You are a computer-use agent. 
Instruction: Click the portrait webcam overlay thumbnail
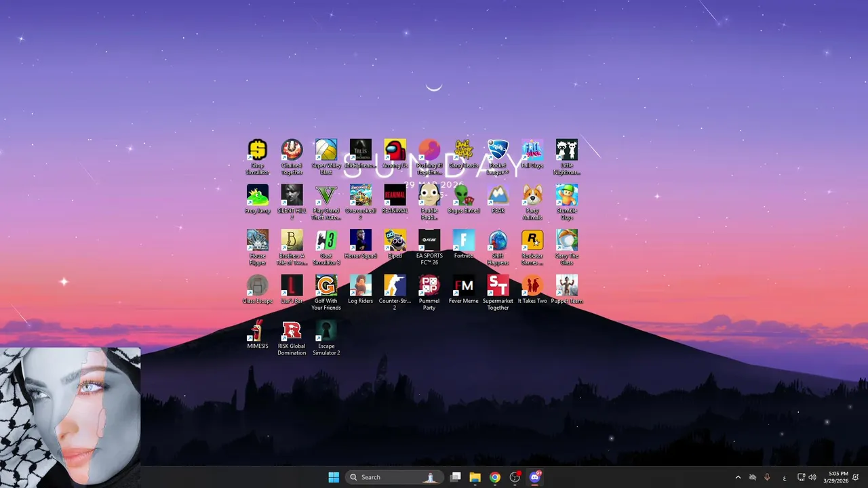pyautogui.click(x=71, y=418)
